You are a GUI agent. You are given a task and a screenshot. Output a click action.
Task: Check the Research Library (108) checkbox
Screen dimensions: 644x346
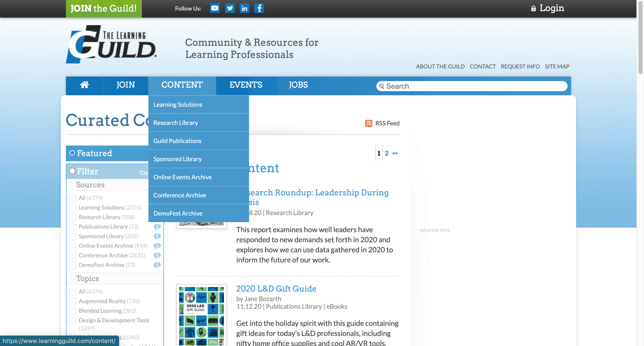point(73,217)
